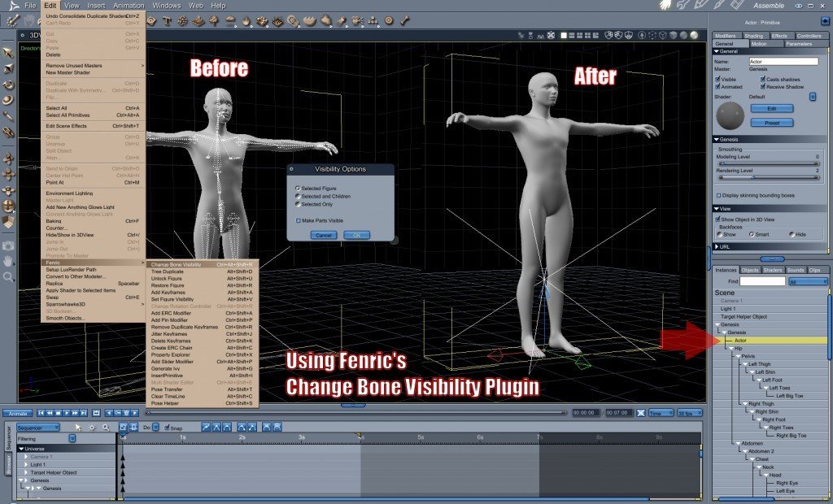Open the Animation menu
Screen dimensions: 833x504
pyautogui.click(x=129, y=6)
